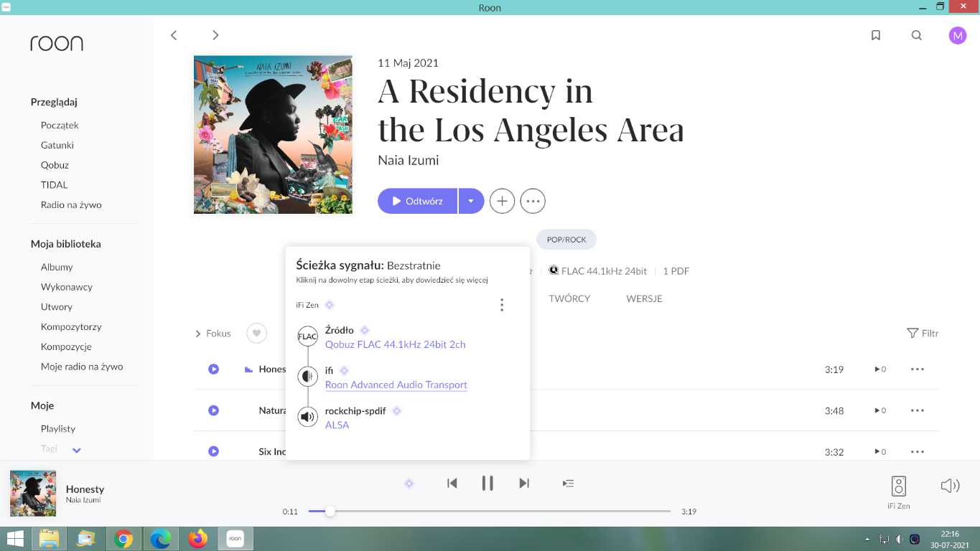Expand the Fokus section
This screenshot has height=551, width=980.
(213, 334)
